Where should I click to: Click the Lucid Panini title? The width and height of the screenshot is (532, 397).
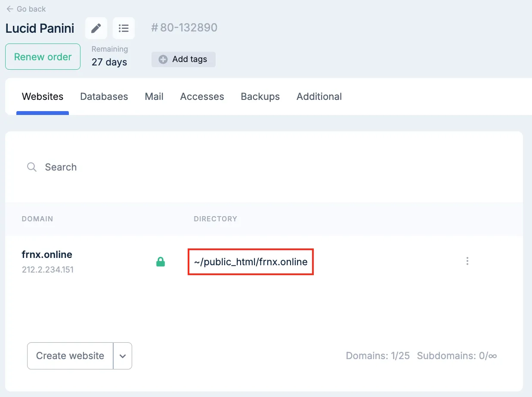point(40,28)
